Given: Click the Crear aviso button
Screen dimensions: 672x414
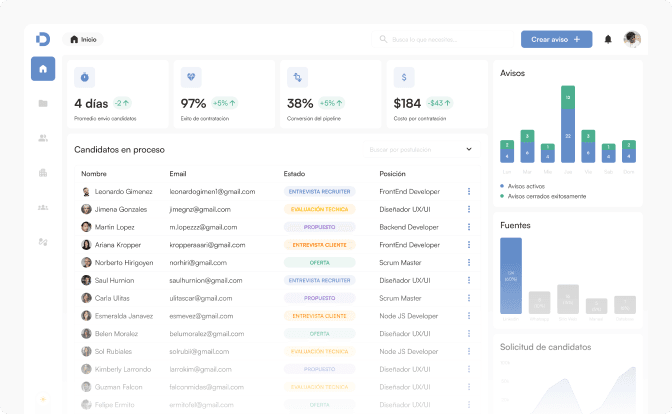Looking at the screenshot, I should [x=556, y=39].
